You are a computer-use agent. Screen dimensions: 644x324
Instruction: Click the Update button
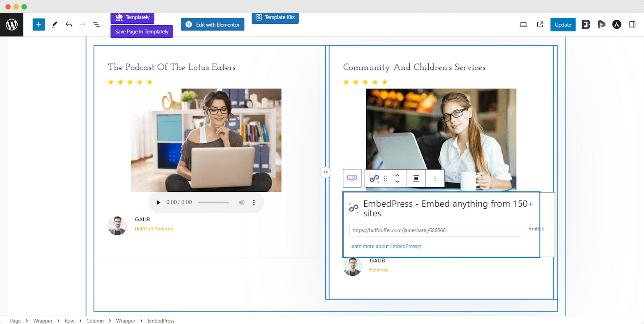(563, 25)
